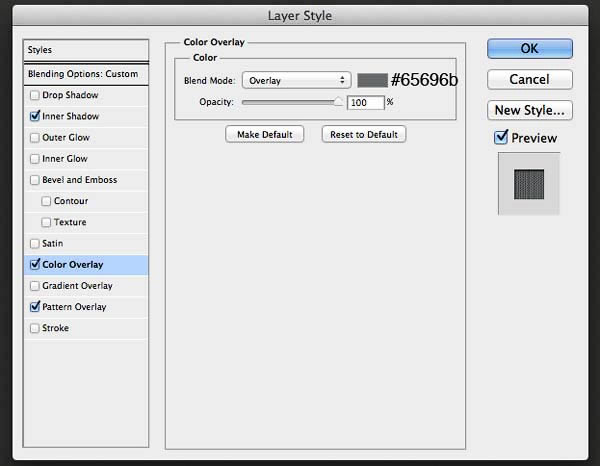Select the Drop Shadow label

pyautogui.click(x=70, y=95)
